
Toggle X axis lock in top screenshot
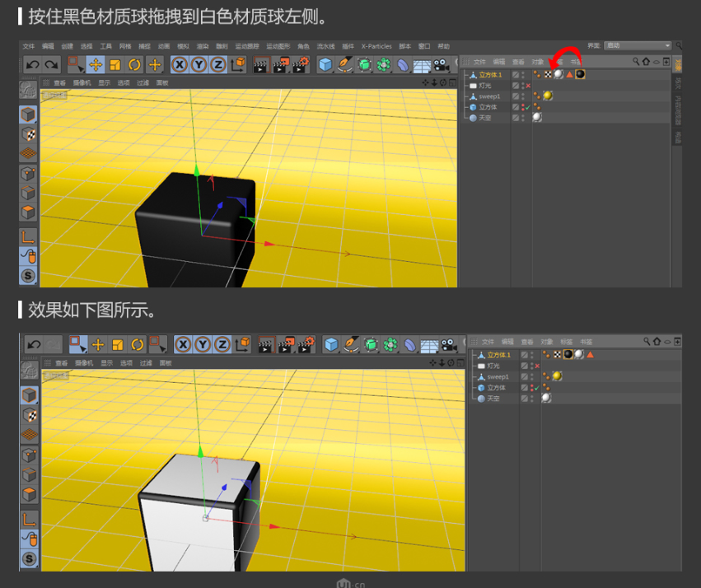179,65
